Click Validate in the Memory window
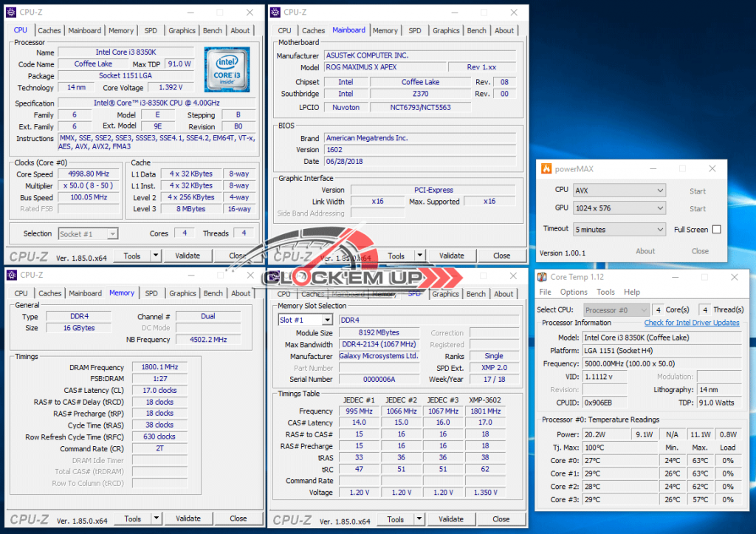This screenshot has width=756, height=534. pyautogui.click(x=188, y=518)
